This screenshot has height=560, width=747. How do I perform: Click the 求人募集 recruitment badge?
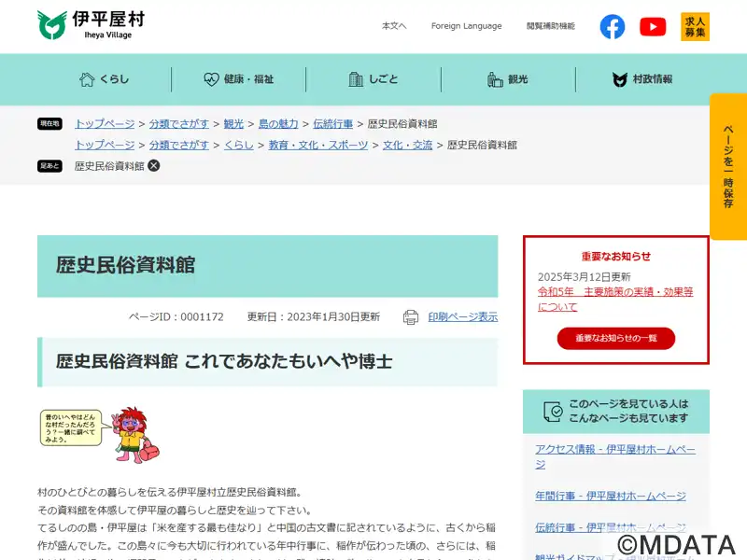[695, 27]
